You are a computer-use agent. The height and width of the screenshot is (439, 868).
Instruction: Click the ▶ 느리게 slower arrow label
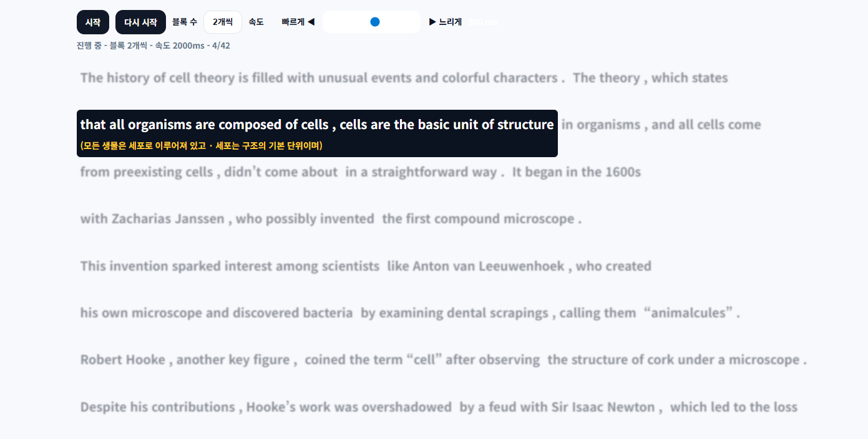(446, 22)
